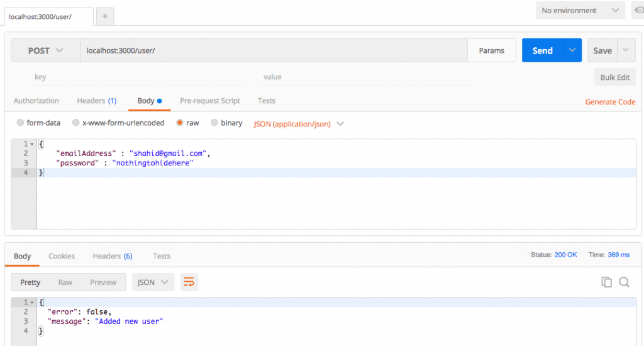
Task: Select the x-www-form-urlencoded radio option
Action: coord(75,123)
